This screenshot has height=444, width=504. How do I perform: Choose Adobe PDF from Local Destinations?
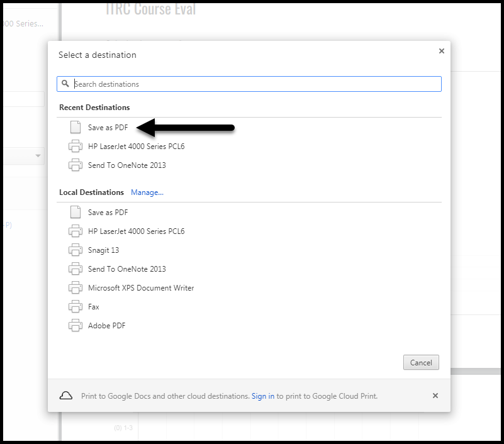coord(106,326)
